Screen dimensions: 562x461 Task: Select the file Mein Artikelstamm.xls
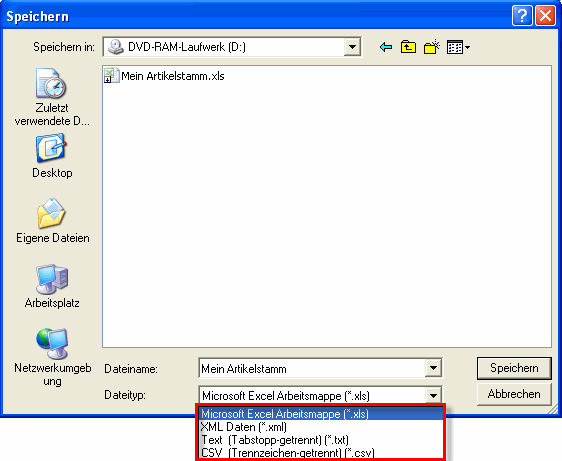[164, 76]
